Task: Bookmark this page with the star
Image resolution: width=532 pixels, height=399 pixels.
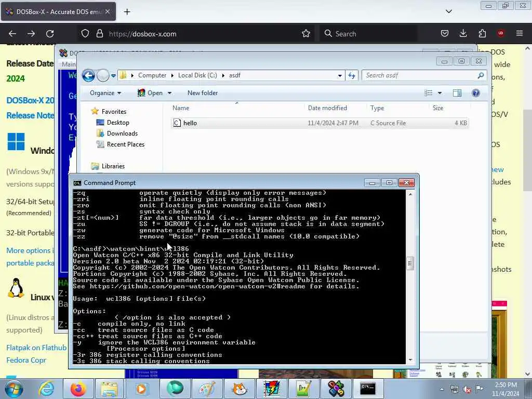Action: coord(306,33)
